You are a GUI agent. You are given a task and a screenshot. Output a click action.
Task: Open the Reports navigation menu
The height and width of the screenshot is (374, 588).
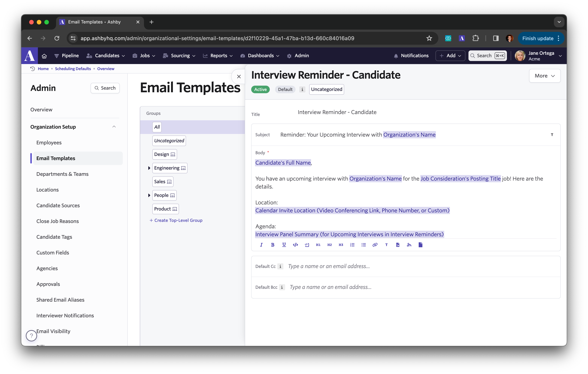[218, 56]
